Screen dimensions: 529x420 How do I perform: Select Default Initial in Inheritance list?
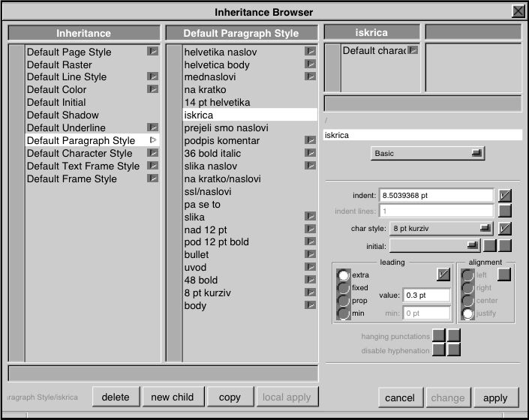(x=92, y=102)
